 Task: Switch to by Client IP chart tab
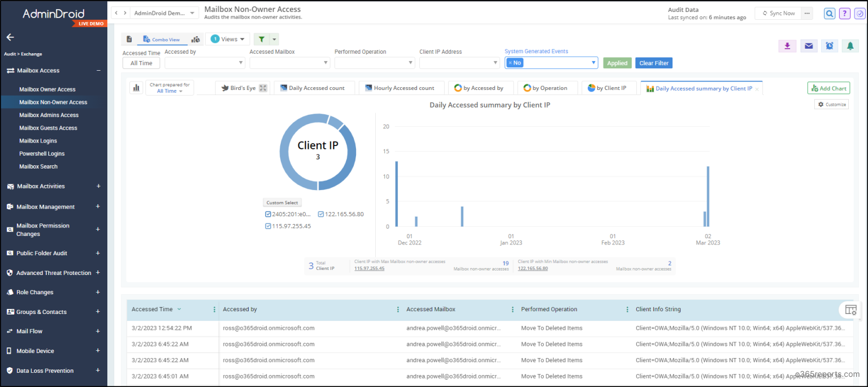[x=609, y=88]
